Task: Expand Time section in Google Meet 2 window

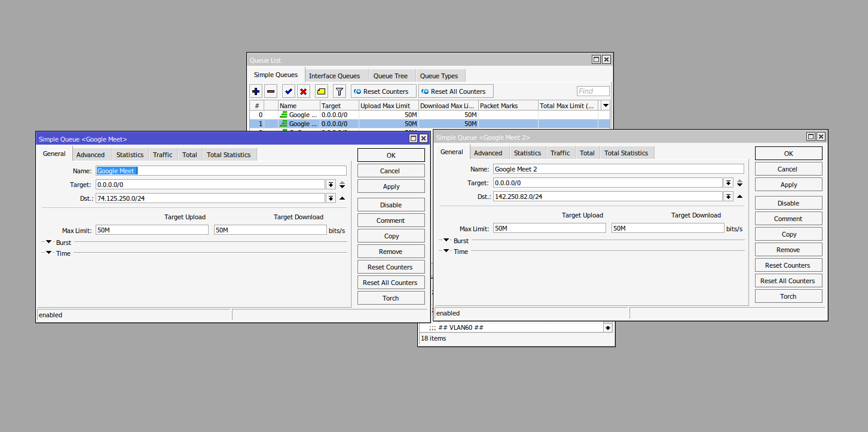Action: 446,252
